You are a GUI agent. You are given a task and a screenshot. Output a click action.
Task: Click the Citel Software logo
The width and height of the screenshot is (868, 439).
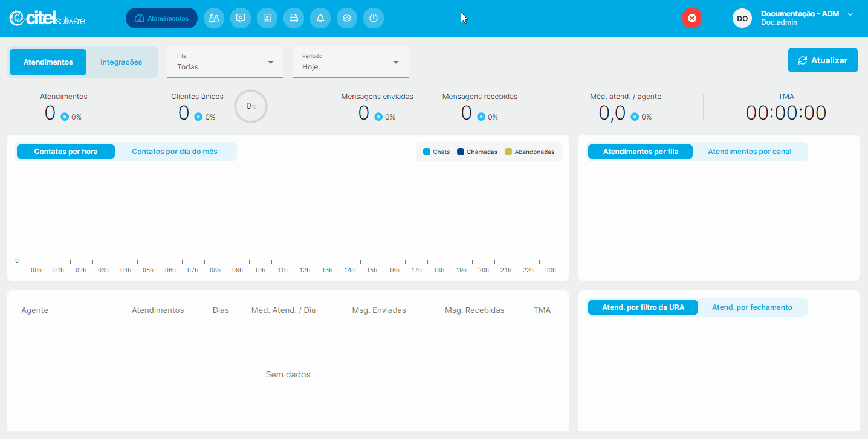coord(47,18)
